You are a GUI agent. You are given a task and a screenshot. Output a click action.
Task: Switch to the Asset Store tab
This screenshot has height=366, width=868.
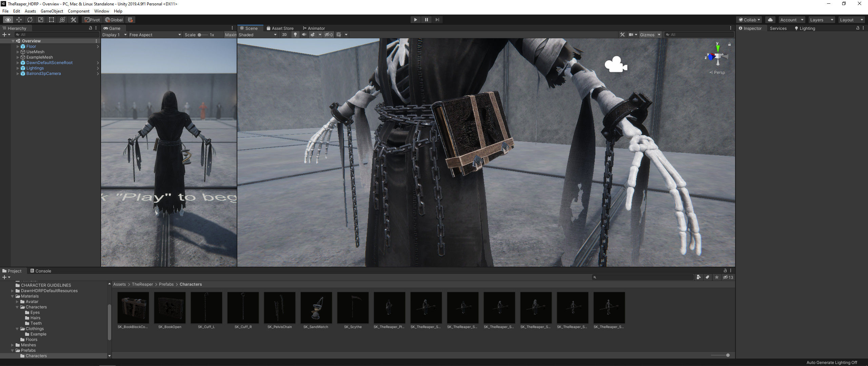coord(280,28)
